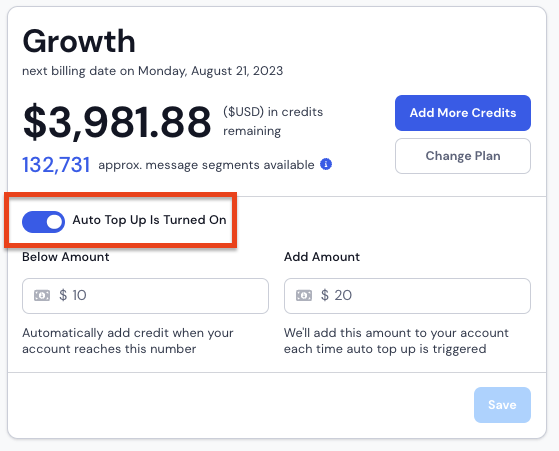Select the 132,731 message segments count

(56, 165)
